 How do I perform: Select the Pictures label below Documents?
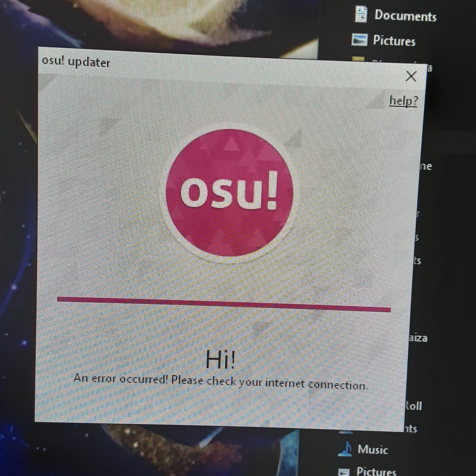coord(394,40)
